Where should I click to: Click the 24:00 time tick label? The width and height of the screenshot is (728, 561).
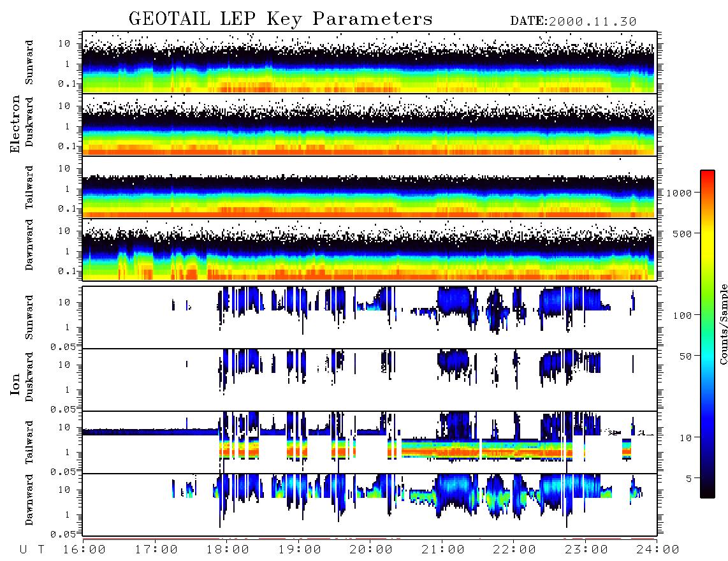click(x=658, y=550)
